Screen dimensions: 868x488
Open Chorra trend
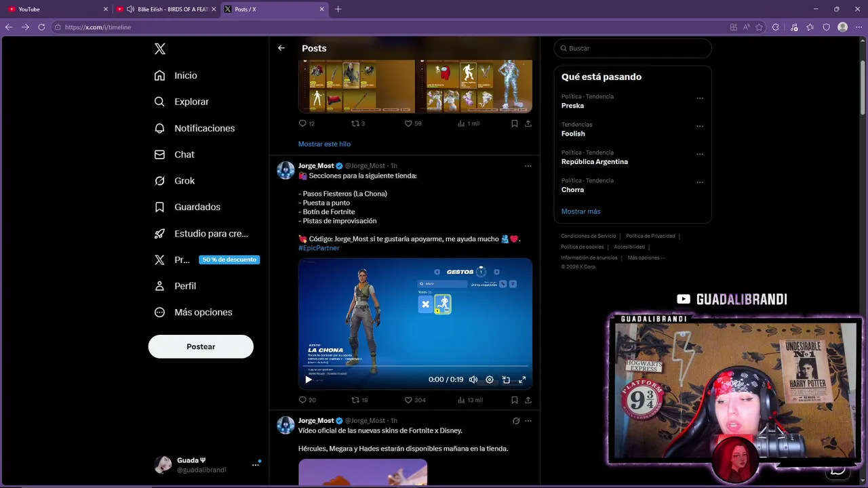point(572,190)
